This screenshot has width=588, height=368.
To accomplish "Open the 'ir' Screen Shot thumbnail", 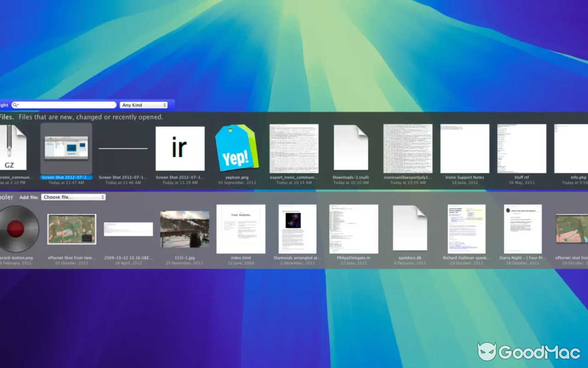I will coord(180,149).
